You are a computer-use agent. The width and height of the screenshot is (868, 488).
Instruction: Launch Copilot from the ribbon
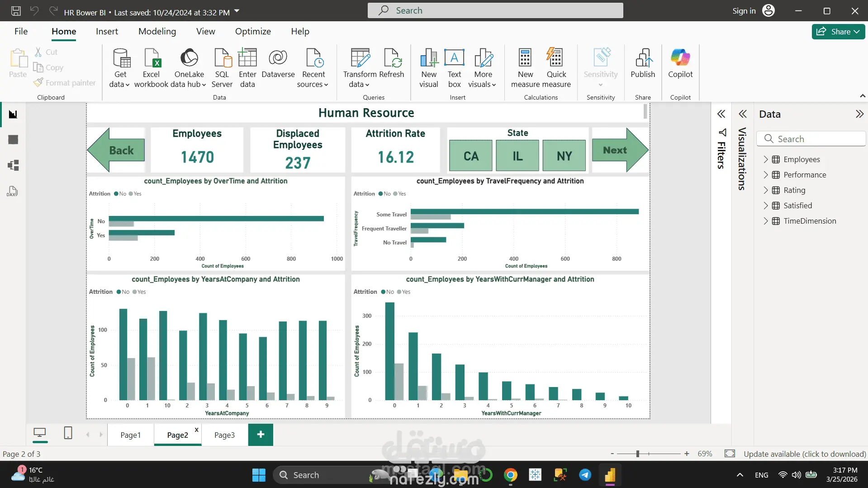680,63
